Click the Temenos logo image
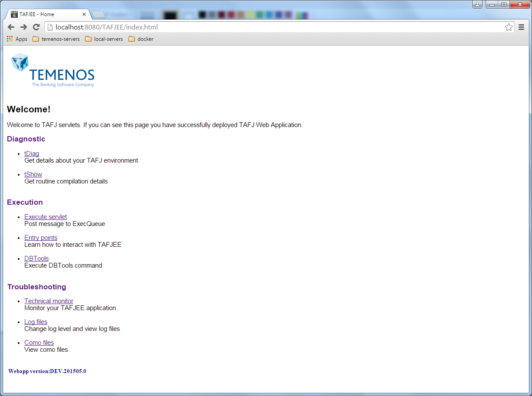The width and height of the screenshot is (532, 396). point(53,70)
